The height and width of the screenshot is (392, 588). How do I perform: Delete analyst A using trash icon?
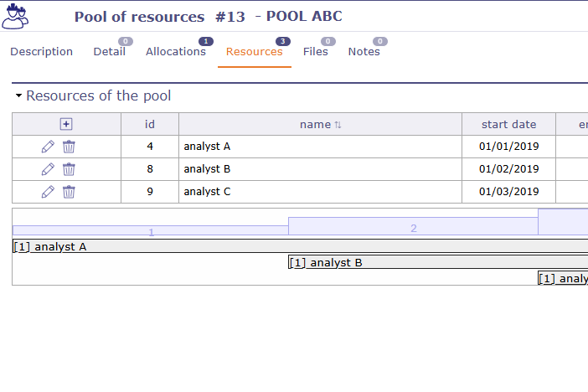click(69, 147)
